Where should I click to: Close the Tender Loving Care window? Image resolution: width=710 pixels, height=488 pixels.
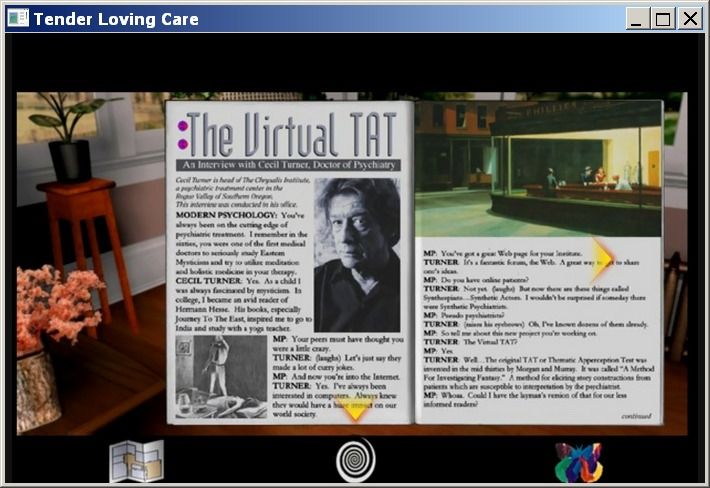click(x=690, y=19)
